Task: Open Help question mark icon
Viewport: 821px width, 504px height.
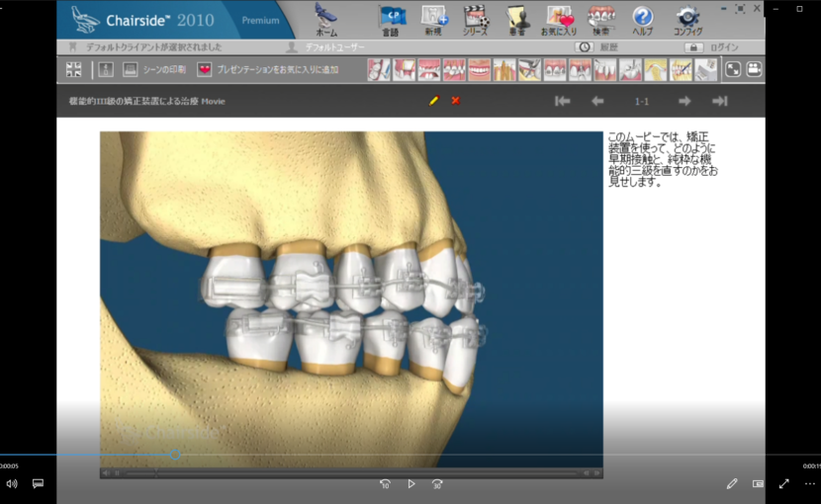Action: (643, 18)
